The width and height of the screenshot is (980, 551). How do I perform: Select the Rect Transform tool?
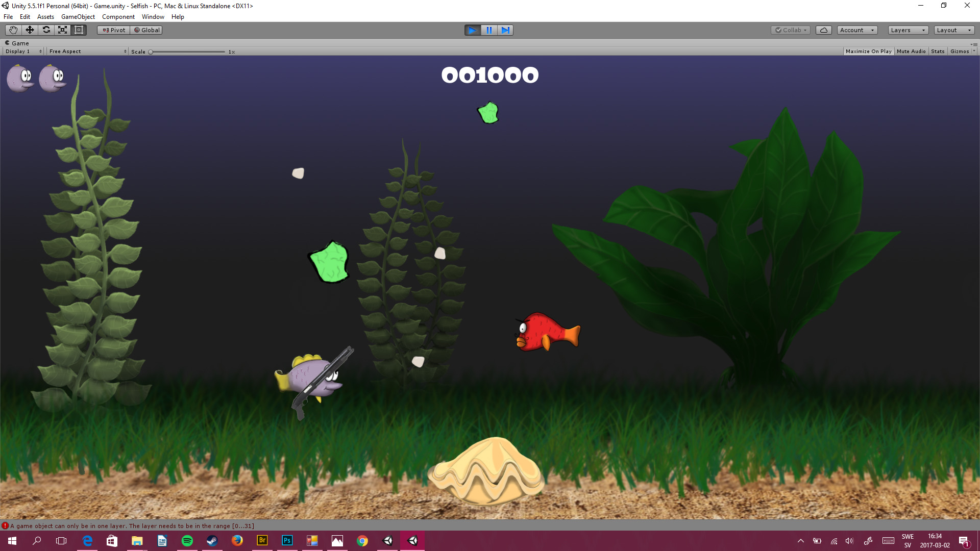(79, 30)
